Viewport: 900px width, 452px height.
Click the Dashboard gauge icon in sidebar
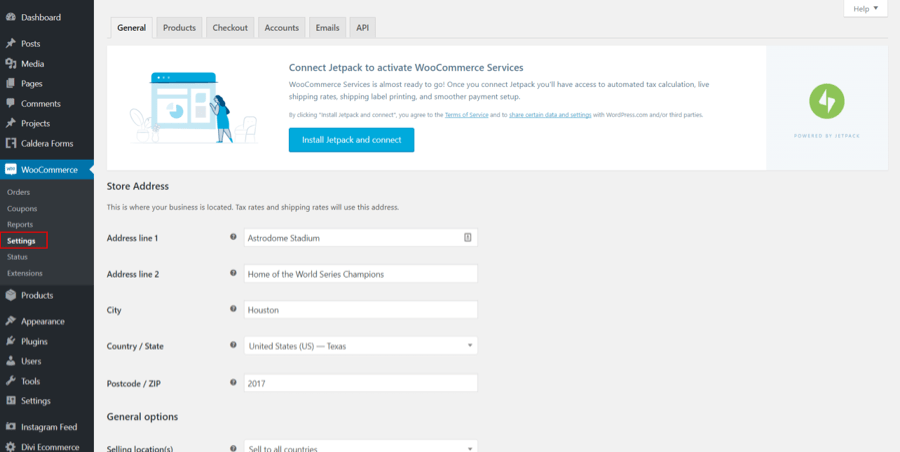(10, 17)
